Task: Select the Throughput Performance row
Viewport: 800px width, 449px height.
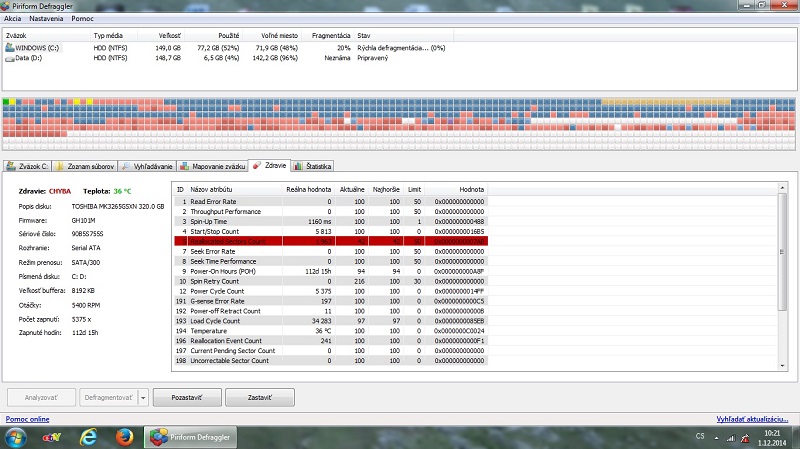Action: [x=331, y=211]
